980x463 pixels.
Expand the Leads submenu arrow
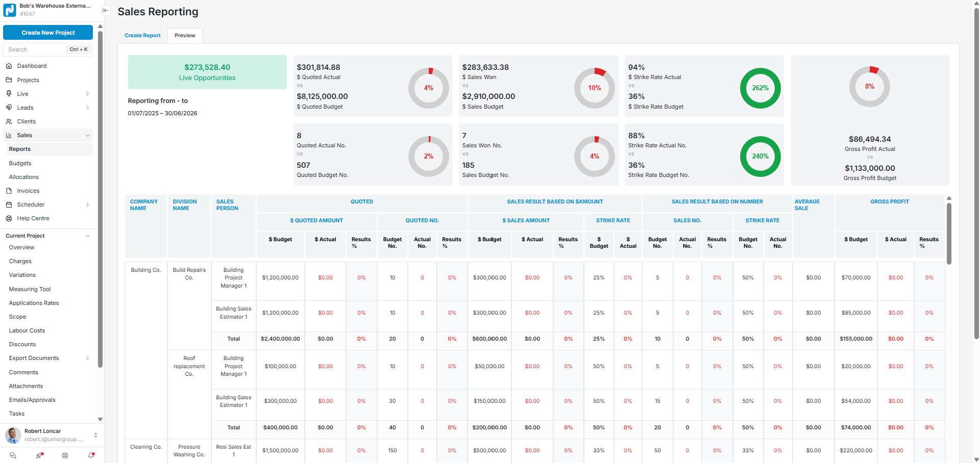pyautogui.click(x=88, y=108)
